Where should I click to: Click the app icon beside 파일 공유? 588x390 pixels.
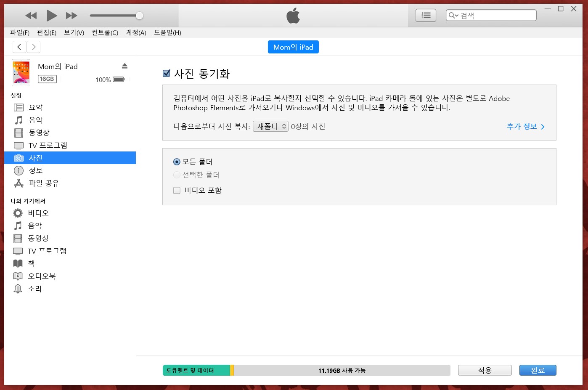coord(19,183)
